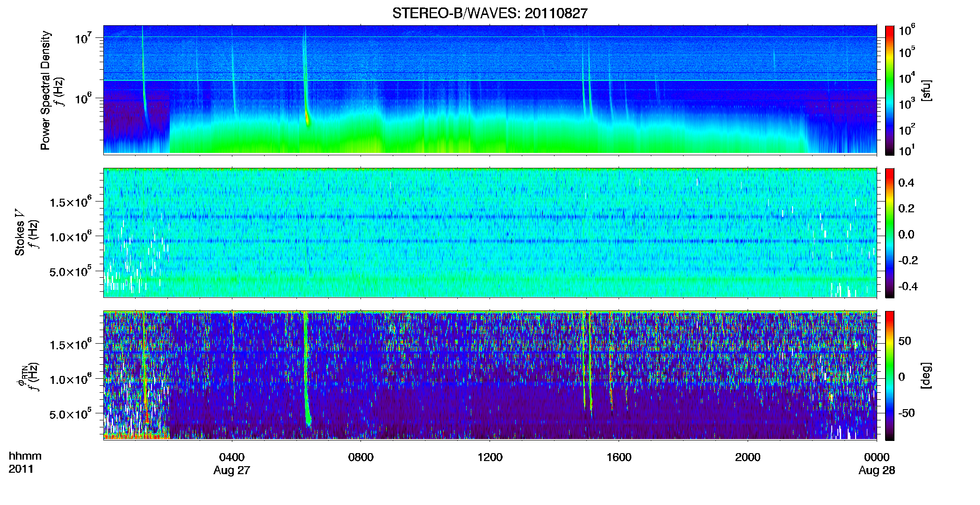Click the Stokes V colorbar in middle panel
Viewport: 980px width, 505px height.
point(889,233)
